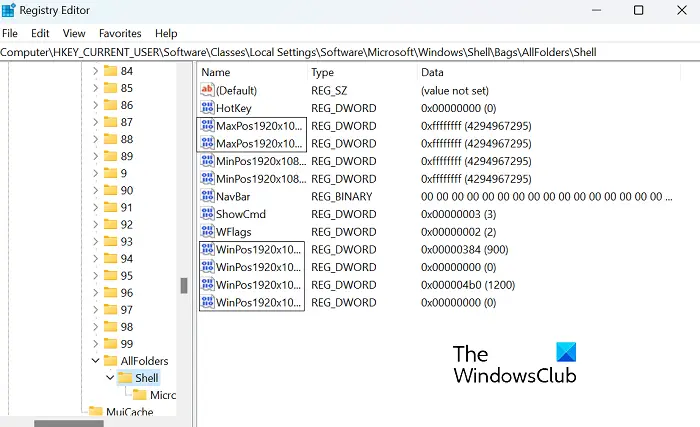Select the MuiCache key label in tree

coord(129,411)
